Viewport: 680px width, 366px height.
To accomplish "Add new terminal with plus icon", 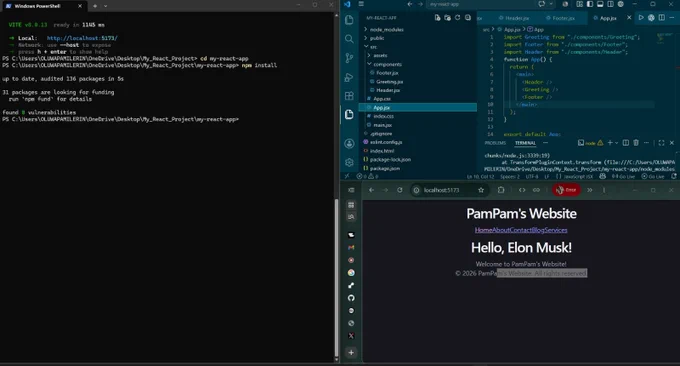I will pyautogui.click(x=610, y=143).
